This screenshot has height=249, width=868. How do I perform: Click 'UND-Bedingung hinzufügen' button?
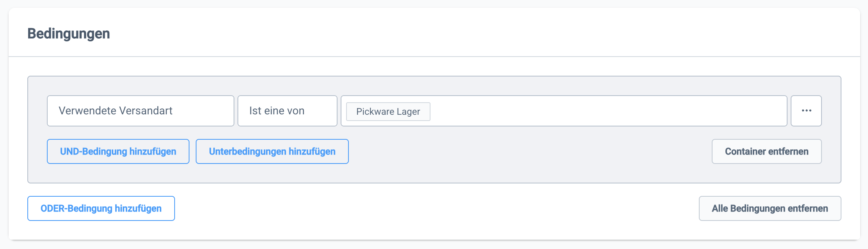point(118,151)
